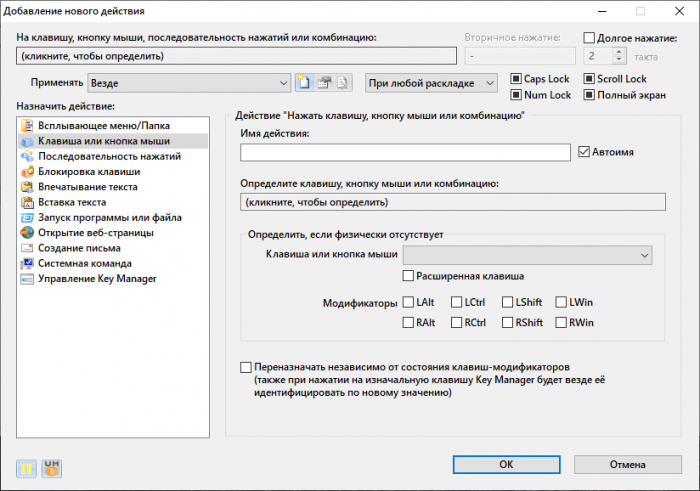Check the LWin modifier checkbox

561,302
